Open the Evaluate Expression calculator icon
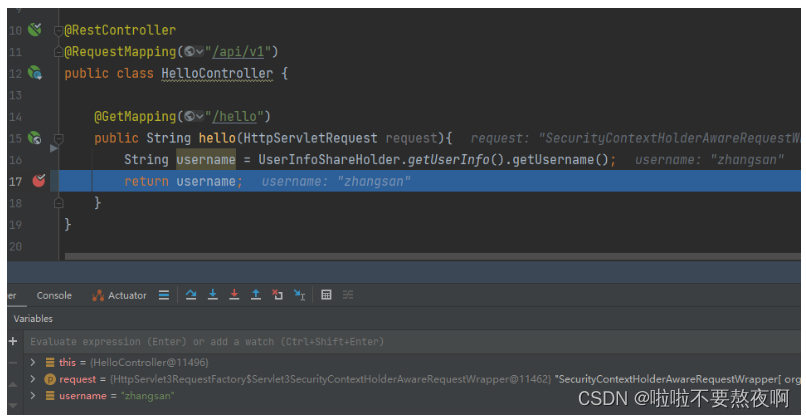Screen dimensions: 806x419 point(326,295)
